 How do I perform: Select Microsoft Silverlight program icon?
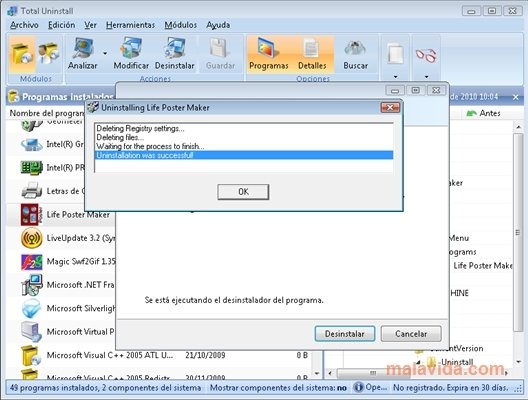coord(31,308)
